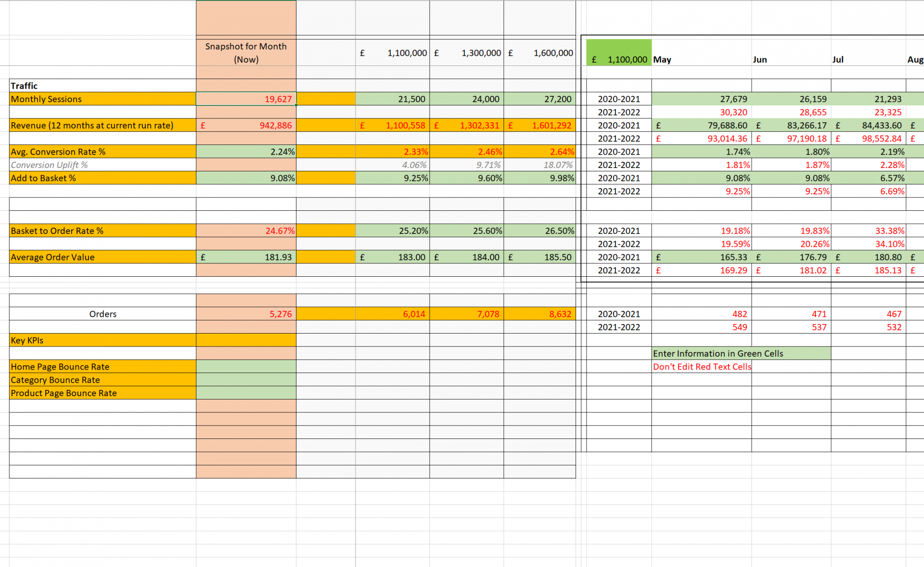Screen dimensions: 924x567
Task: Select the Category Bounce Rate green cell
Action: (x=246, y=380)
